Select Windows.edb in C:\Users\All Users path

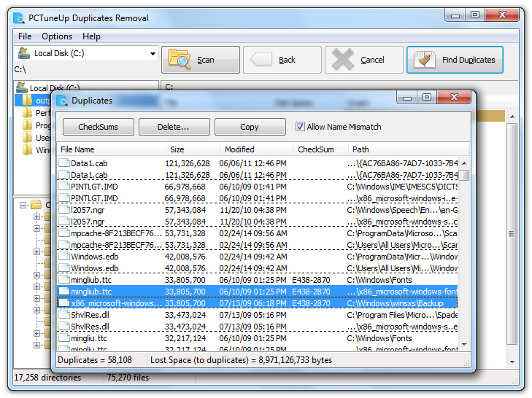coord(258,268)
